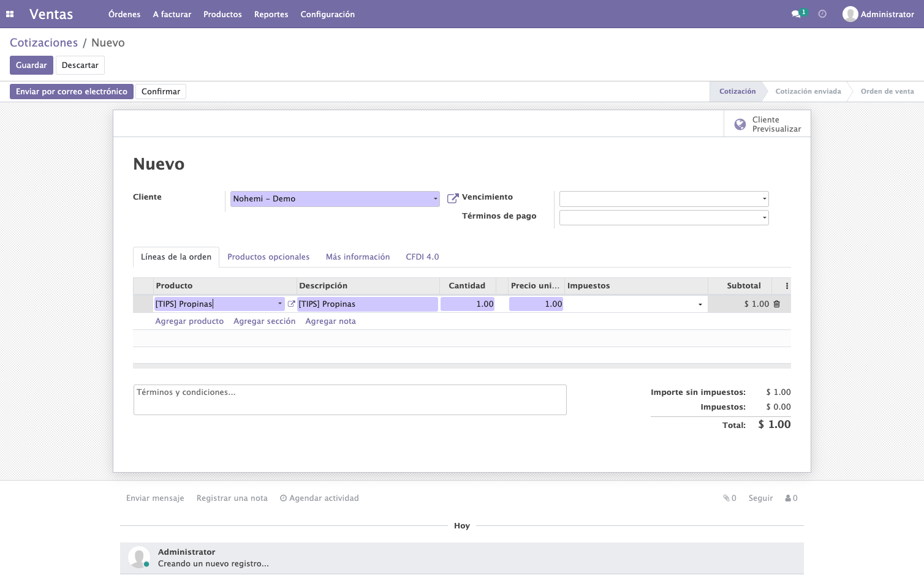Expand the Vencimiento date dropdown
Image resolution: width=924 pixels, height=578 pixels.
(764, 199)
